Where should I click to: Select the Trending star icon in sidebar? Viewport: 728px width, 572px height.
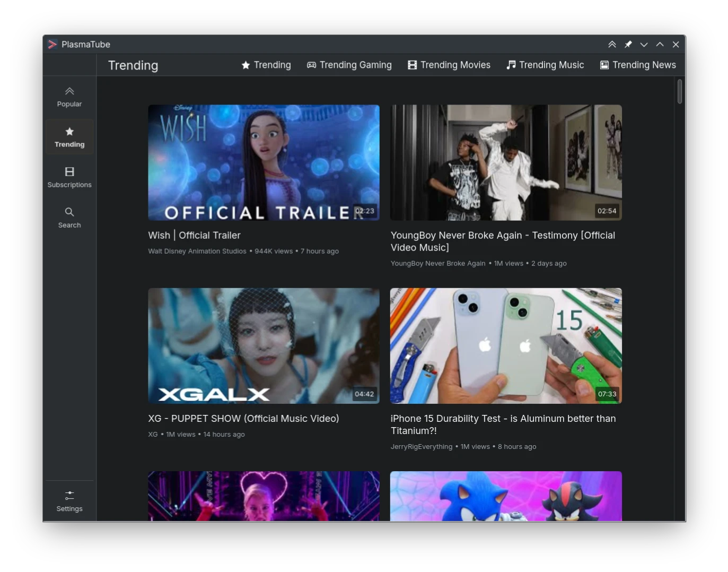pos(69,132)
